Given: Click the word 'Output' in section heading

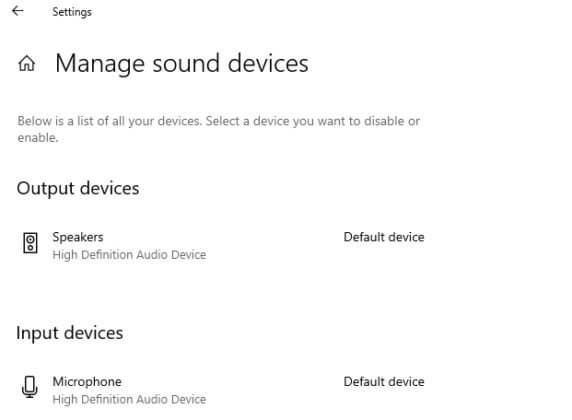Looking at the screenshot, I should [x=46, y=189].
